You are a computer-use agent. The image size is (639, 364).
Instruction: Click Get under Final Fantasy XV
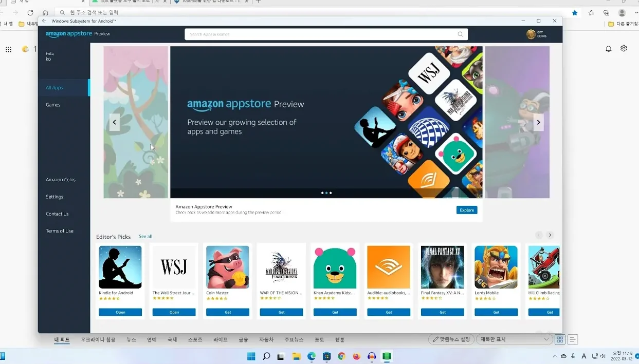click(442, 312)
